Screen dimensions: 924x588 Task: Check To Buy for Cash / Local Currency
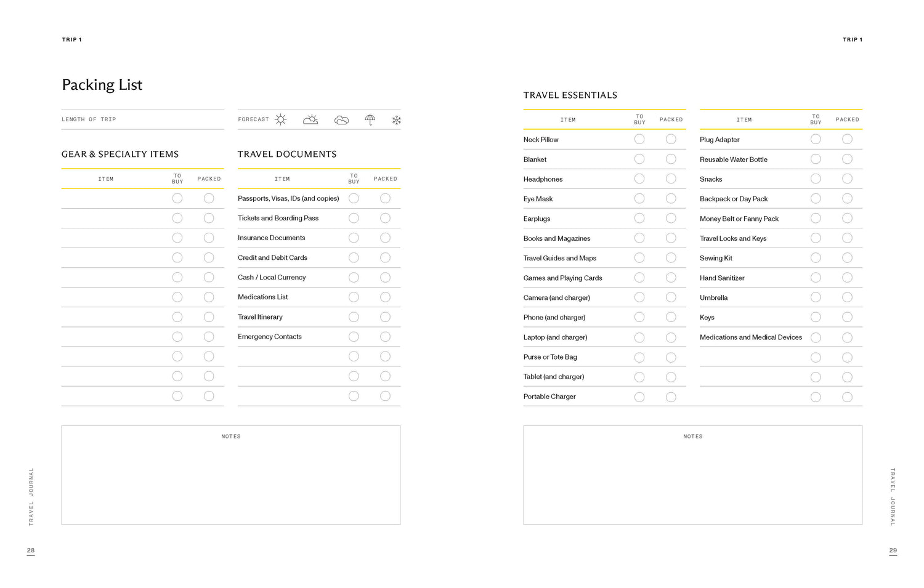tap(354, 278)
